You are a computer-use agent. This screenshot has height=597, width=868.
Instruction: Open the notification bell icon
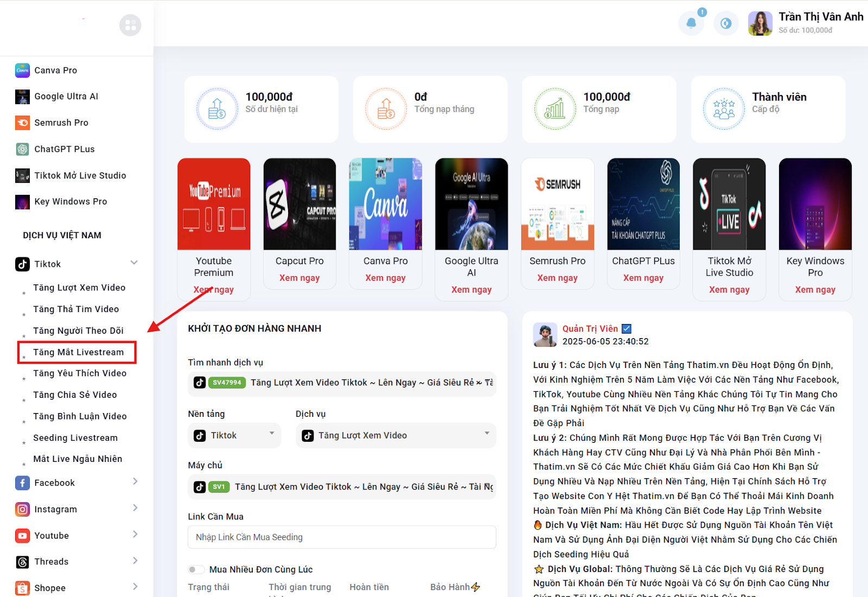[691, 23]
